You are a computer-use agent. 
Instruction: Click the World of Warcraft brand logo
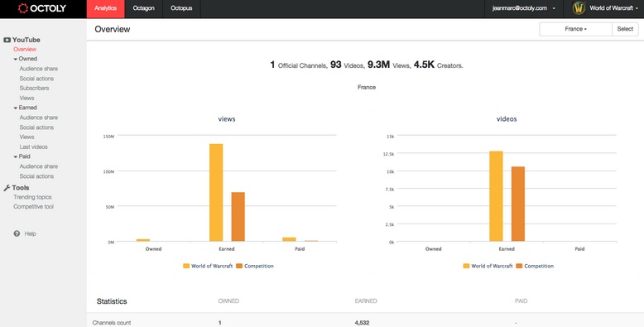click(579, 8)
